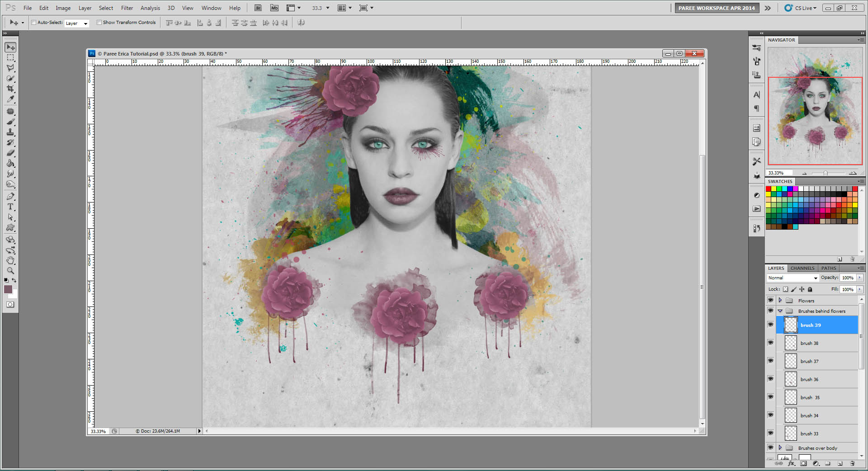This screenshot has width=868, height=471.
Task: Choose the Horizontal Type tool
Action: (x=10, y=207)
